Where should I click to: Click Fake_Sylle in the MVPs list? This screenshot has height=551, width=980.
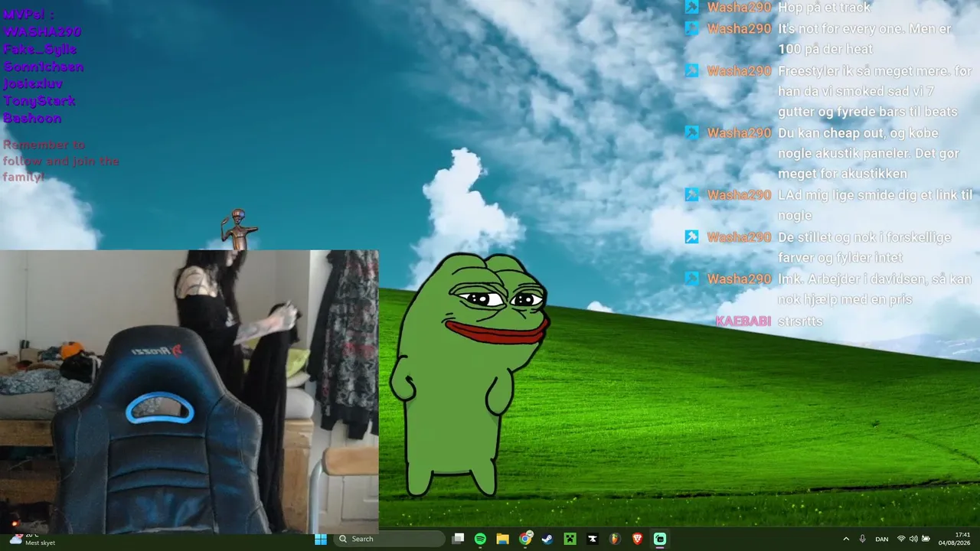point(40,49)
